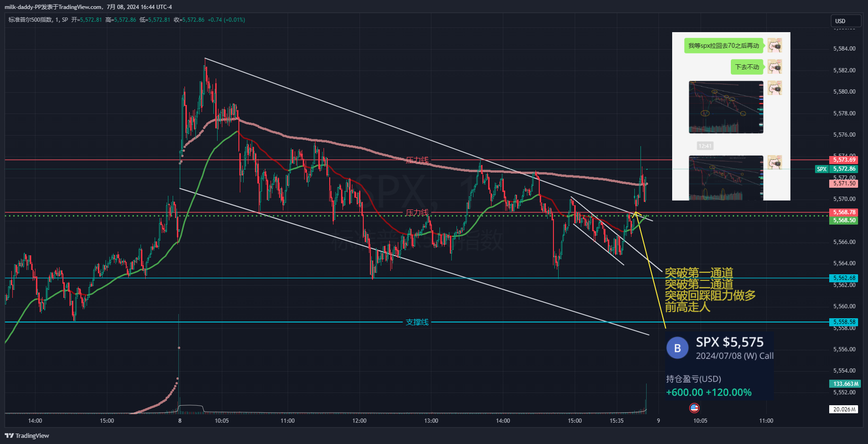Click the 5,573.69 red price label
The width and height of the screenshot is (868, 444).
844,160
